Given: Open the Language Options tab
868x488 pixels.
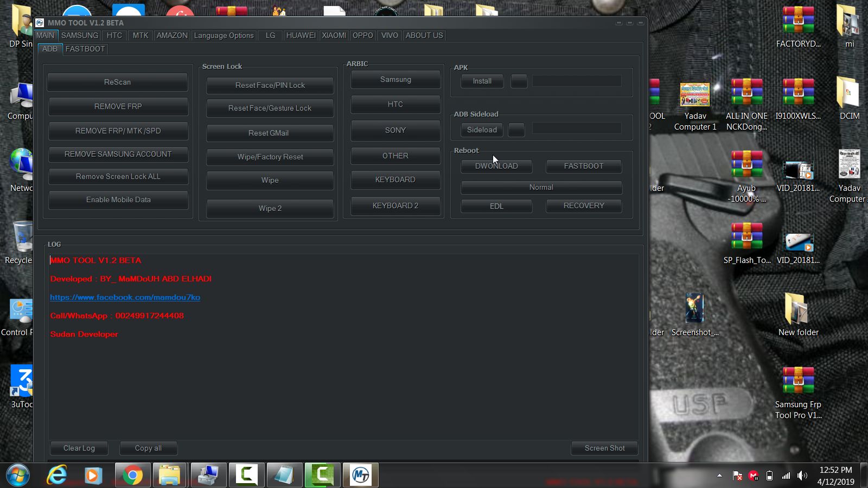Looking at the screenshot, I should tap(224, 35).
